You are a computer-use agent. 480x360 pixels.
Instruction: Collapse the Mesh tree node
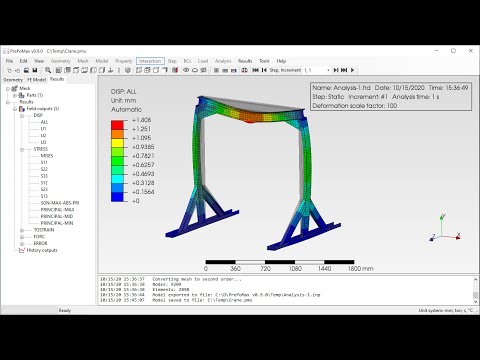point(8,89)
